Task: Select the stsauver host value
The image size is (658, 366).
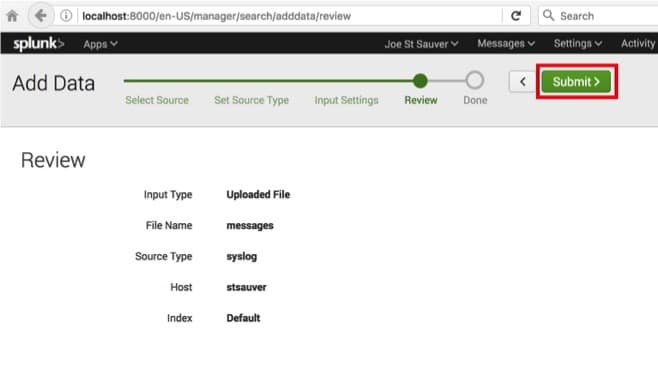Action: tap(246, 287)
